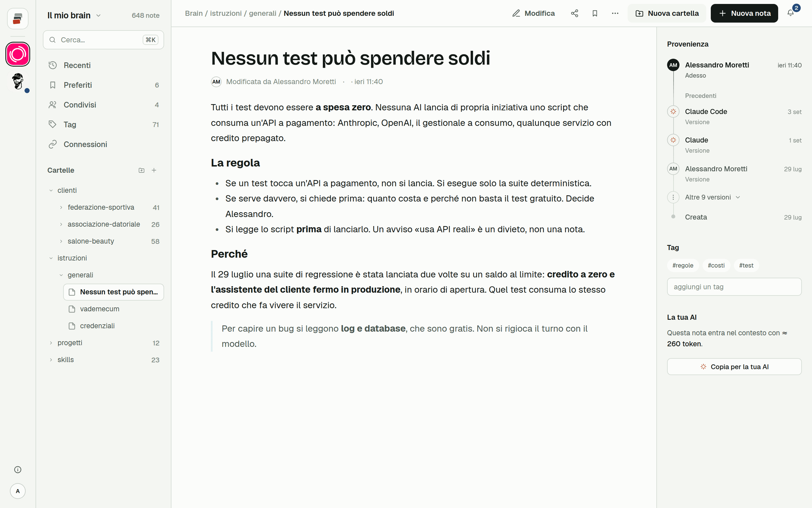Expand the federazione-sportiva folder chevron
Image resolution: width=812 pixels, height=508 pixels.
pyautogui.click(x=61, y=207)
